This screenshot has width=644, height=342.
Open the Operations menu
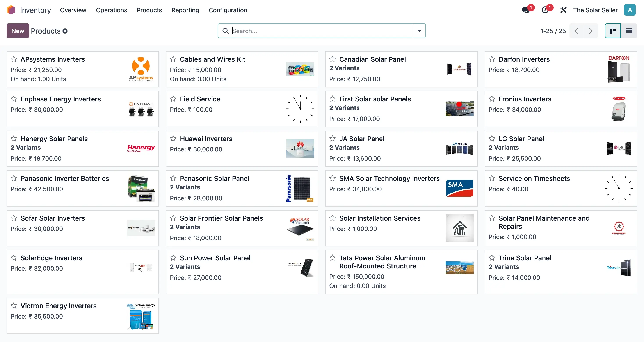coord(111,10)
